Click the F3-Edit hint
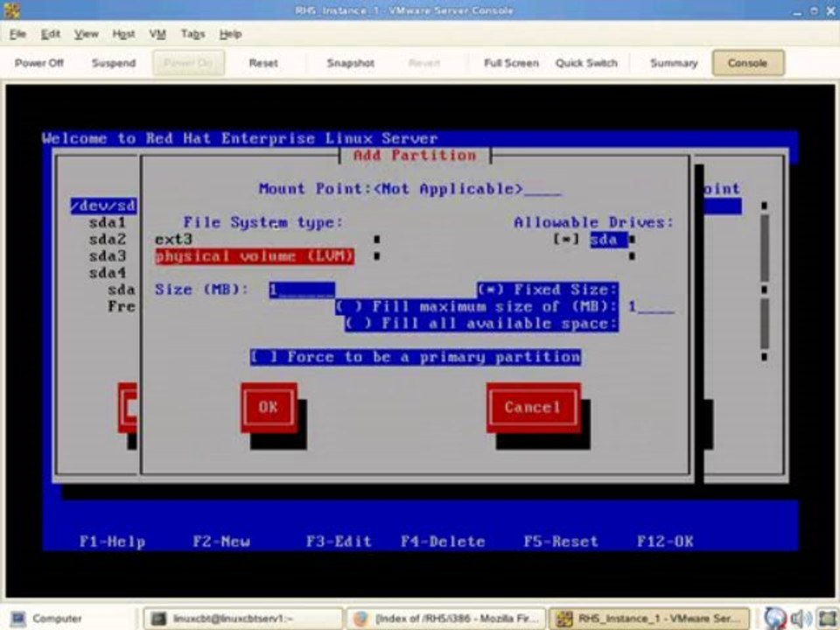The width and height of the screenshot is (840, 630). coord(339,542)
